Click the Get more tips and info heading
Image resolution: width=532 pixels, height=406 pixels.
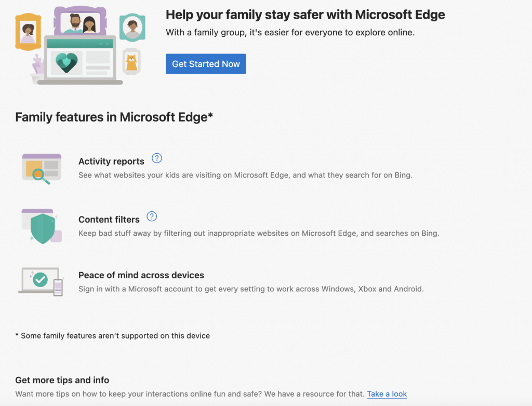[62, 380]
